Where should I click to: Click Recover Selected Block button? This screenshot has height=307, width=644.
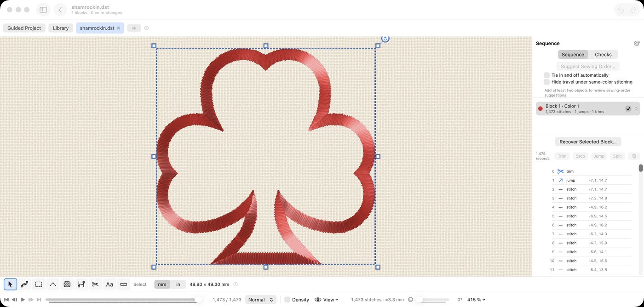pyautogui.click(x=588, y=142)
